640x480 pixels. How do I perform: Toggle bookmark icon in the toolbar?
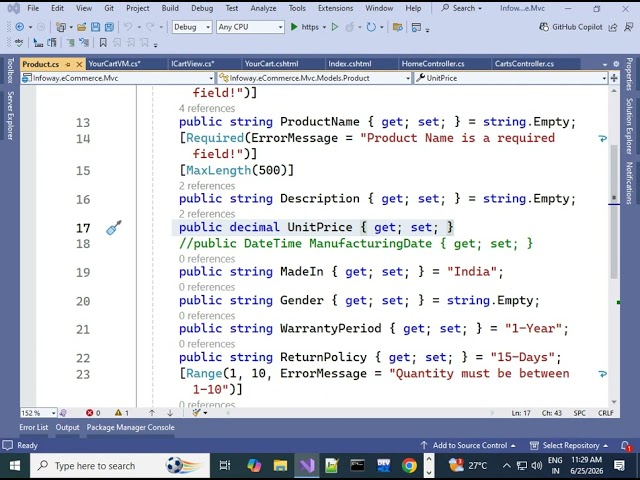coord(103,42)
